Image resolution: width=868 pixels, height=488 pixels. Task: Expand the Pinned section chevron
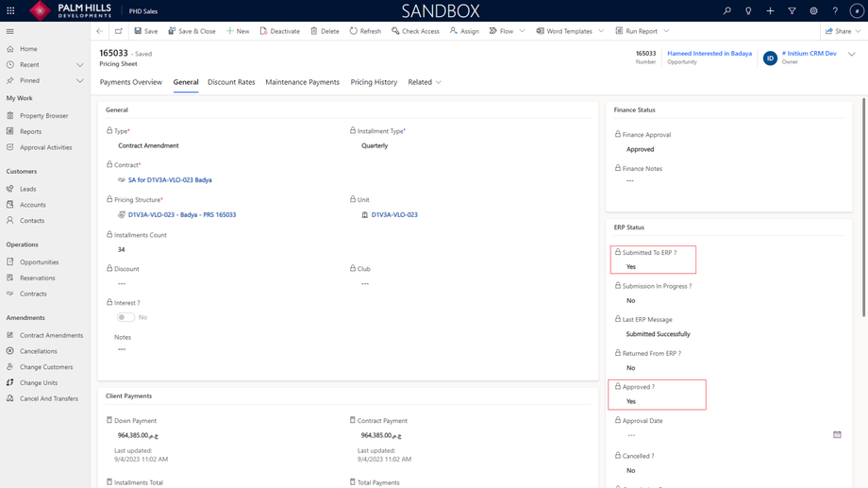[x=79, y=81]
